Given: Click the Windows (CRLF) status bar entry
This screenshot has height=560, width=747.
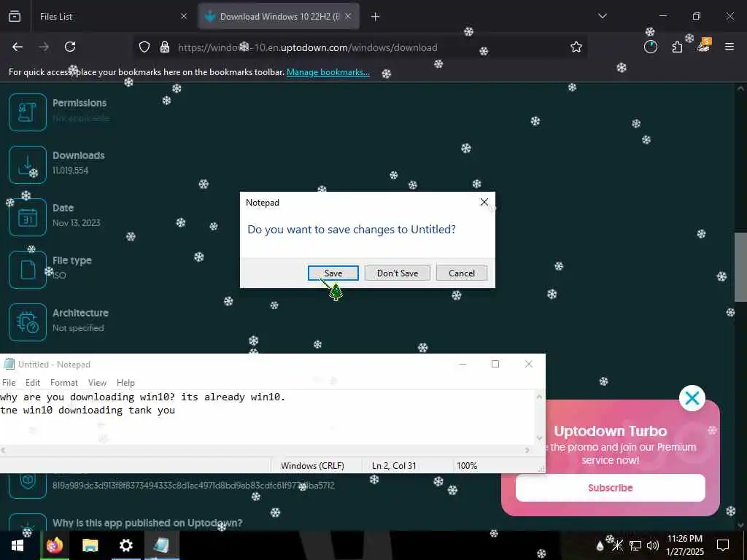Looking at the screenshot, I should coord(312,466).
